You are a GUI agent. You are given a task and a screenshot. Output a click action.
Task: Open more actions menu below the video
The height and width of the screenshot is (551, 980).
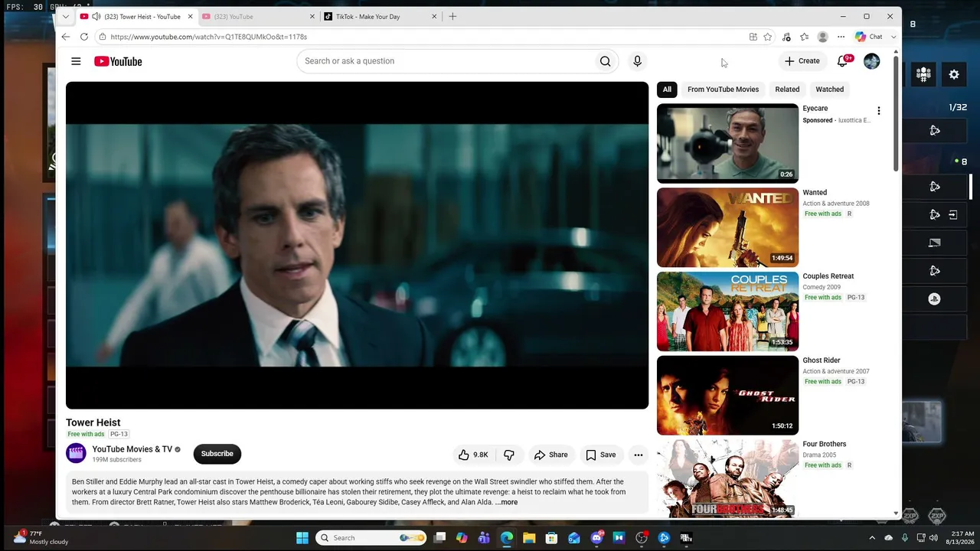point(639,455)
